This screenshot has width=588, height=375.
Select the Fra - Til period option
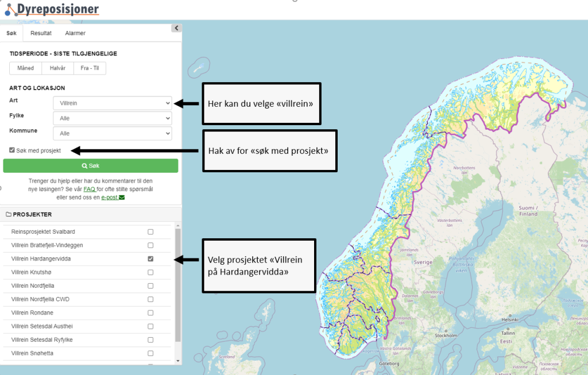click(90, 68)
